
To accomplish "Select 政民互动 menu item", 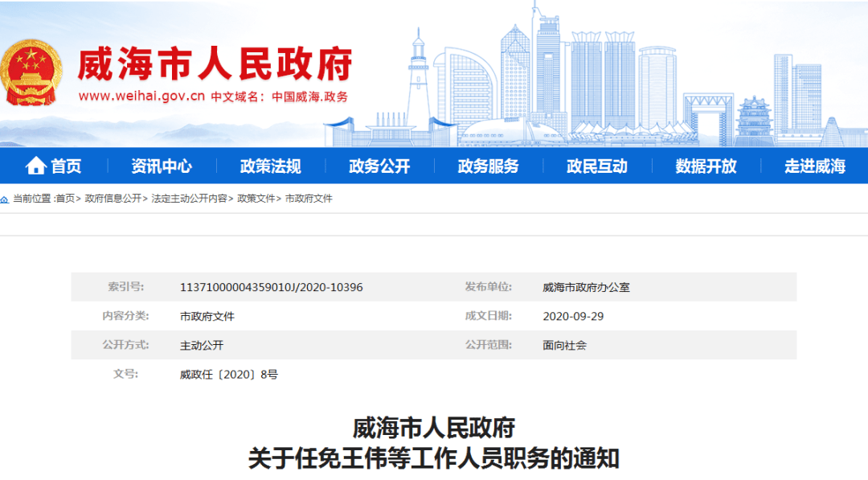I will [597, 166].
